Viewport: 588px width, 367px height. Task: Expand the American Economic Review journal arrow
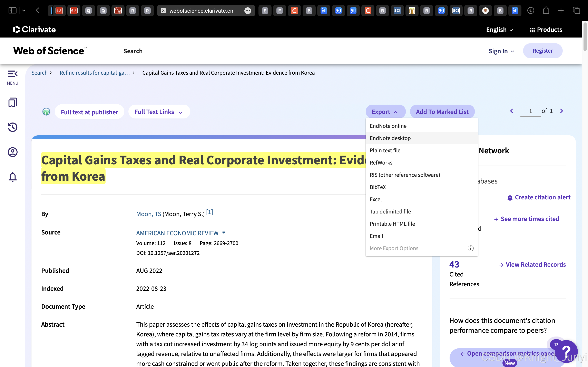224,232
